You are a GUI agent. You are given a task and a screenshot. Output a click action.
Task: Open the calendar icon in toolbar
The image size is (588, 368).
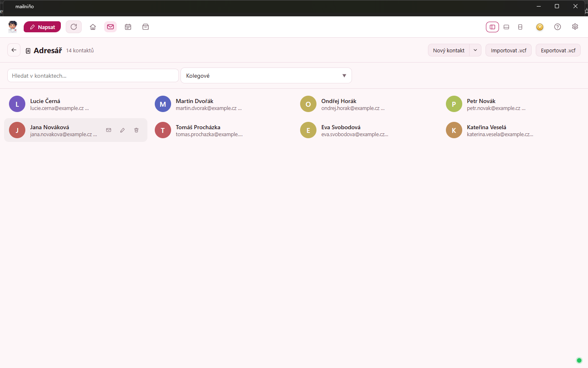pyautogui.click(x=128, y=27)
